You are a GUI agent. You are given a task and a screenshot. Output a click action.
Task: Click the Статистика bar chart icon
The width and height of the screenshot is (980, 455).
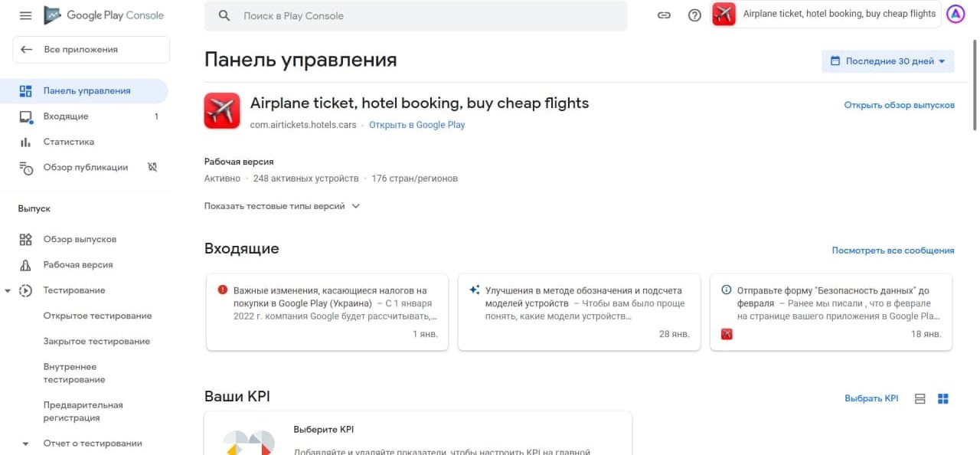(26, 142)
